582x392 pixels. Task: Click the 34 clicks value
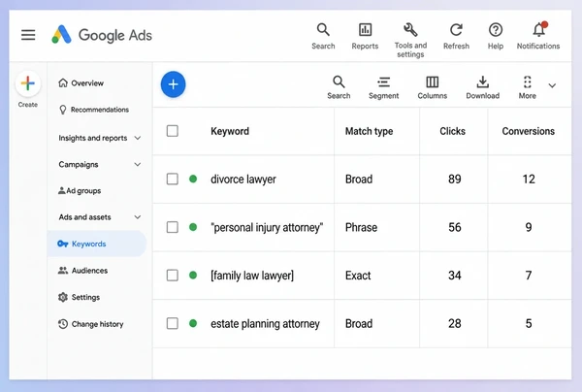(x=455, y=276)
